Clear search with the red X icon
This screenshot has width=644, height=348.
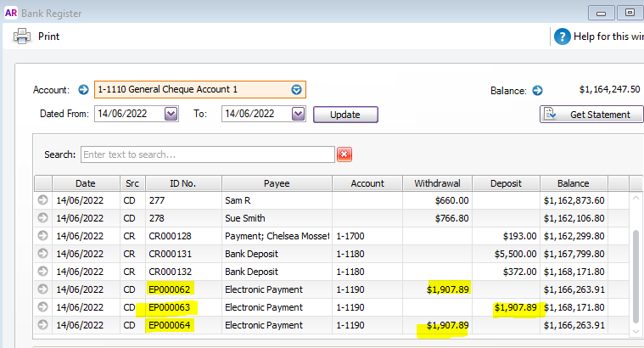tap(344, 154)
